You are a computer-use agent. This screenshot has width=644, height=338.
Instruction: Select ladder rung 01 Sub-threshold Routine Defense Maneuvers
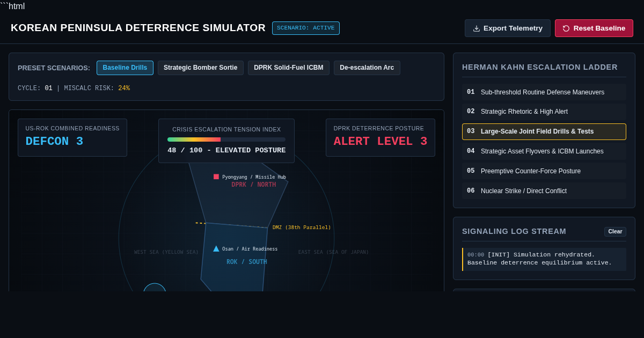pyautogui.click(x=544, y=92)
